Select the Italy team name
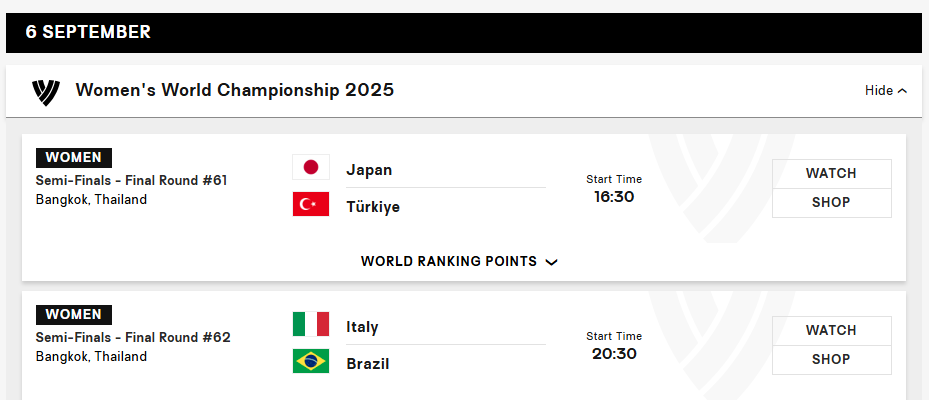929x400 pixels. (x=362, y=327)
